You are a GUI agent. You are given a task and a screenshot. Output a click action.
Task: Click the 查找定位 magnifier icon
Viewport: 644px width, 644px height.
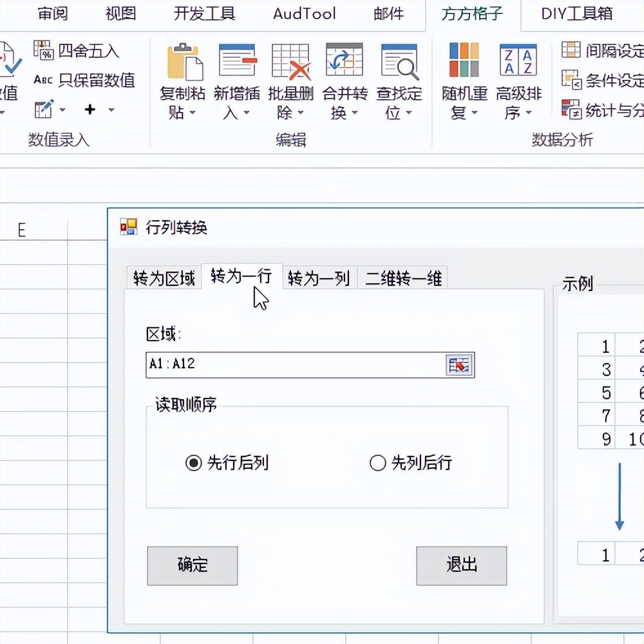(x=400, y=61)
